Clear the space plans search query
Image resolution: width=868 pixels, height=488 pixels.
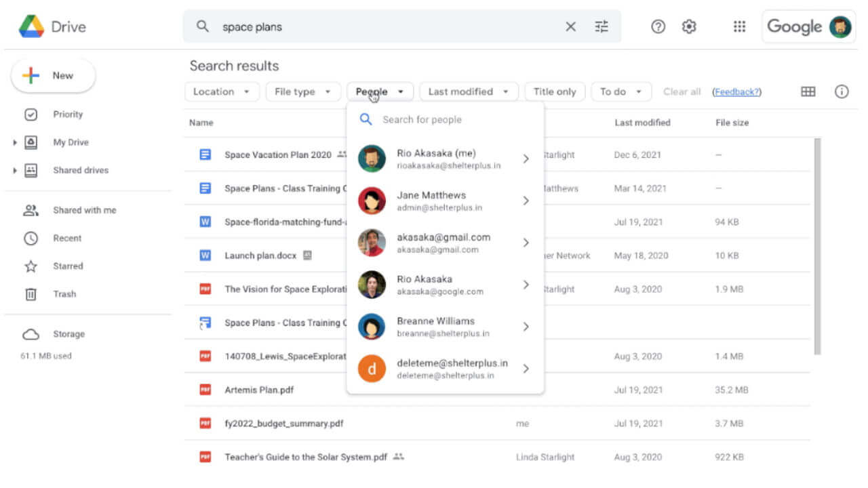tap(570, 26)
